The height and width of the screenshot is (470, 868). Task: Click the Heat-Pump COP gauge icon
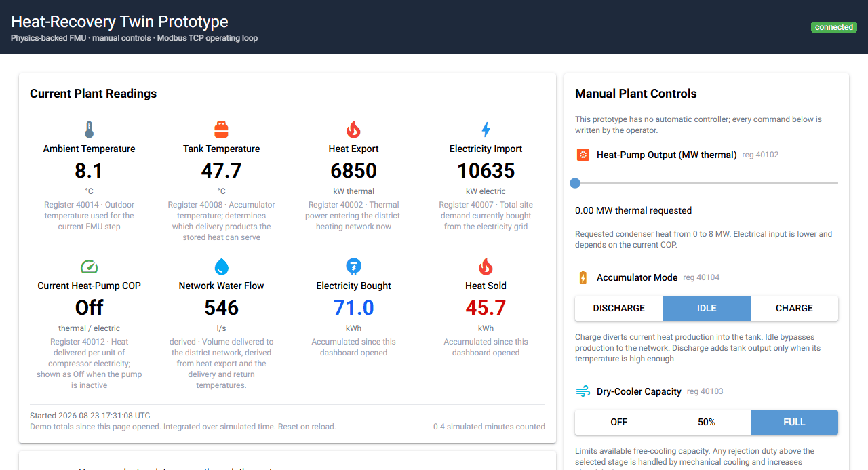tap(89, 267)
